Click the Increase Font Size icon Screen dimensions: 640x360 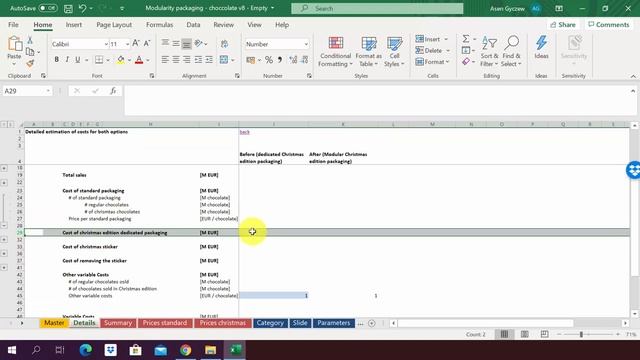coord(136,43)
